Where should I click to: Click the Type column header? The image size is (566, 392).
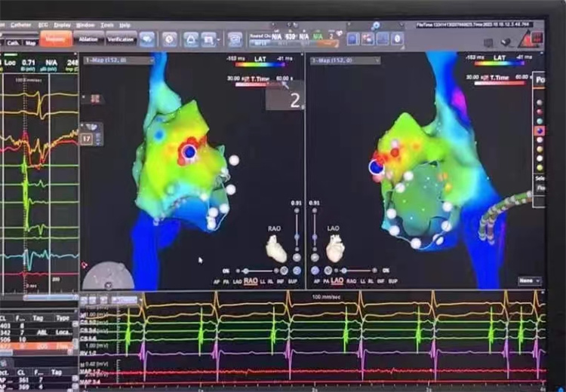(x=63, y=318)
